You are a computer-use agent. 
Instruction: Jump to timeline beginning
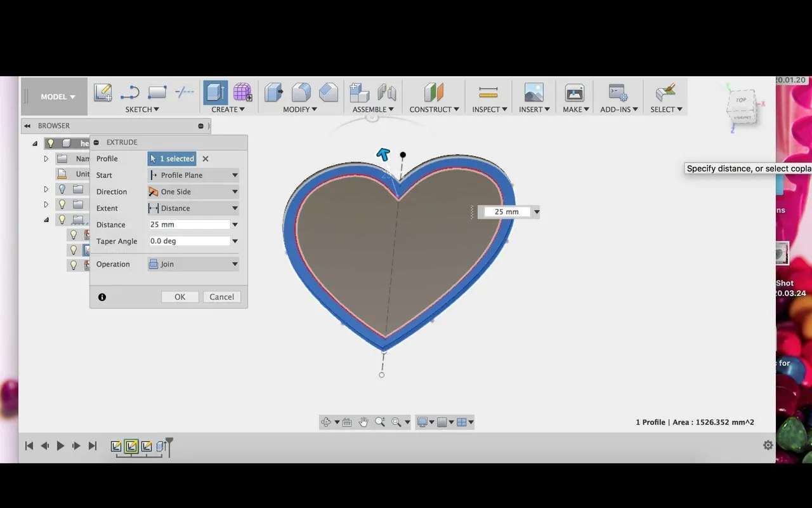(x=29, y=446)
